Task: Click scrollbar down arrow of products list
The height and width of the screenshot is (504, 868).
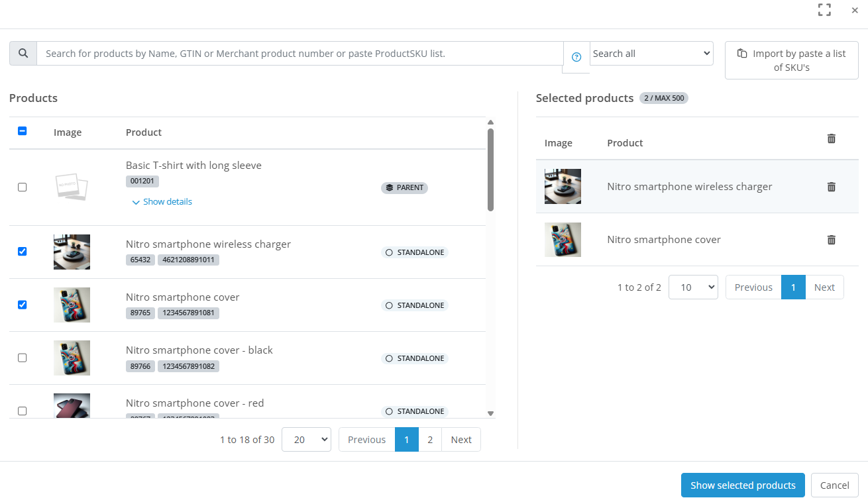Action: [491, 414]
